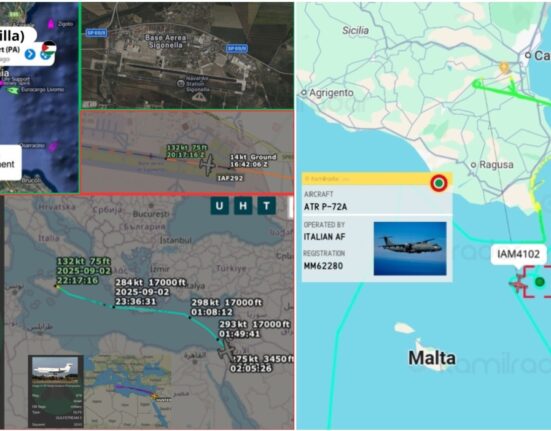Click the blue arrow next to the flag
551x431 pixels.
pyautogui.click(x=30, y=54)
